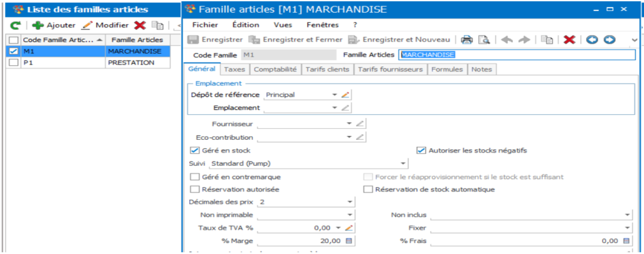The width and height of the screenshot is (644, 254).
Task: Open calculator icon next to % Marge
Action: (348, 241)
